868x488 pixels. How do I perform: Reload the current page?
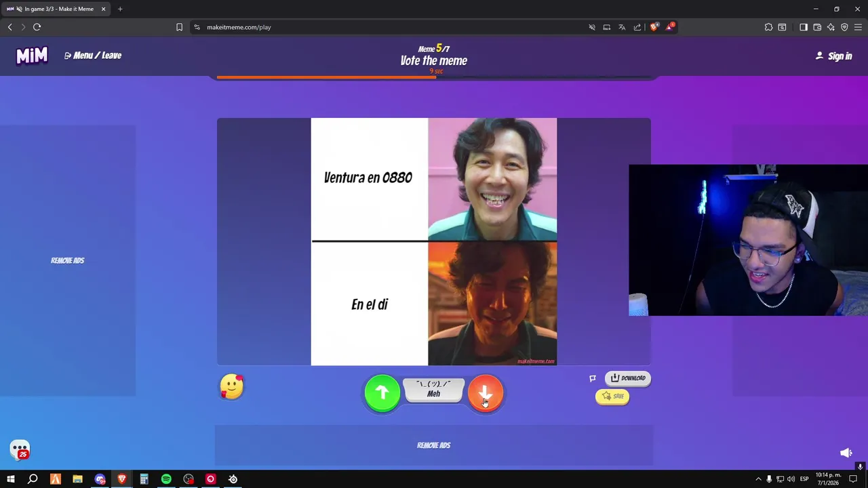click(37, 27)
